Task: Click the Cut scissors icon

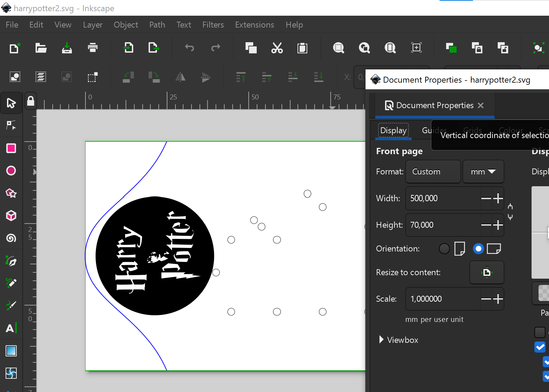Action: (277, 48)
